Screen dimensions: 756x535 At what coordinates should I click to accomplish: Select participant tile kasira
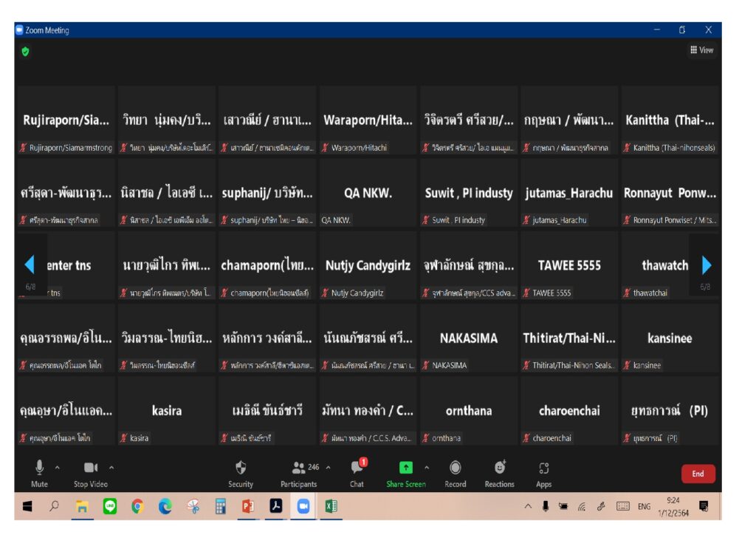[x=167, y=411]
